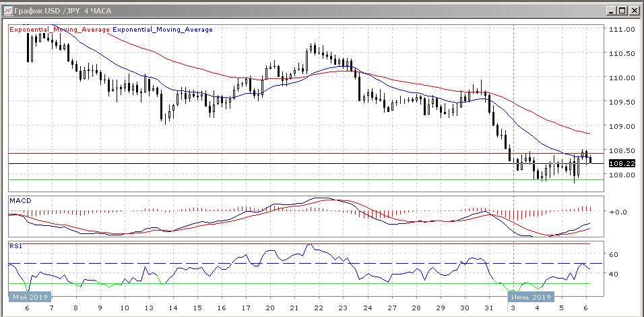The image size is (644, 317).
Task: Click the 108.00 price axis label
Action: point(621,175)
